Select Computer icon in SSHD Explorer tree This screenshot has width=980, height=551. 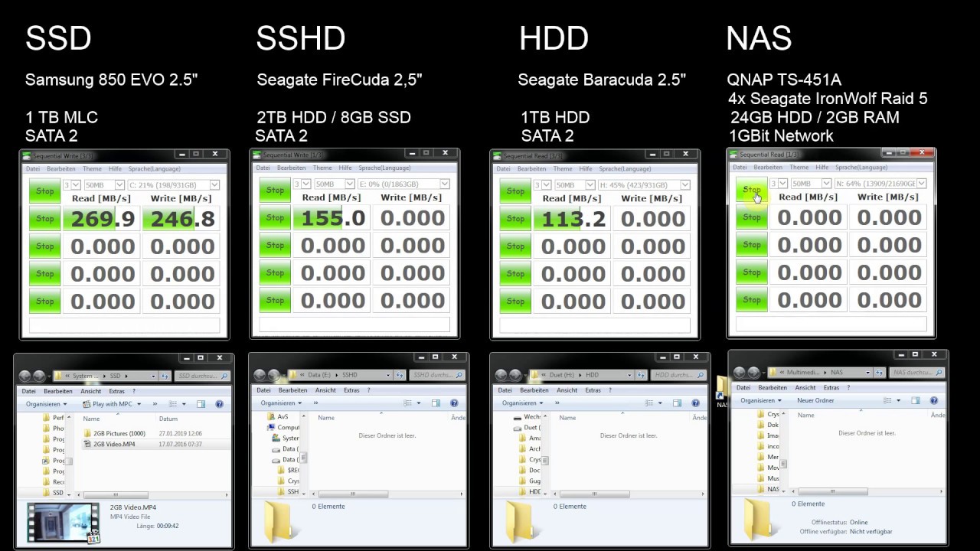click(272, 428)
